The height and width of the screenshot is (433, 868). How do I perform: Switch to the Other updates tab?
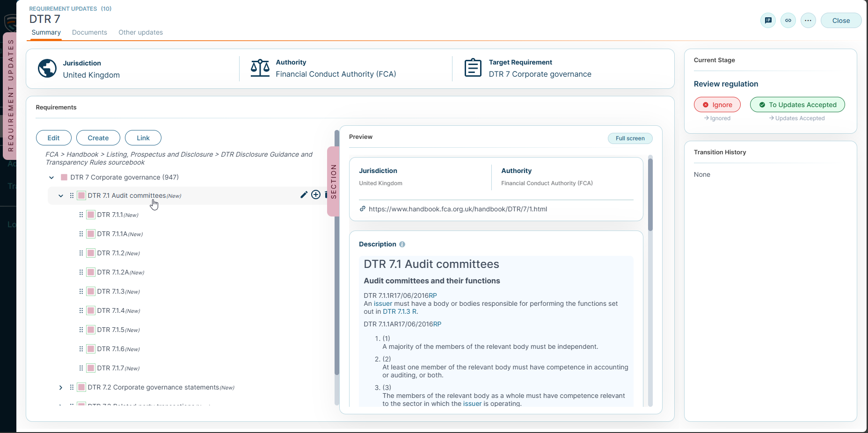click(140, 32)
